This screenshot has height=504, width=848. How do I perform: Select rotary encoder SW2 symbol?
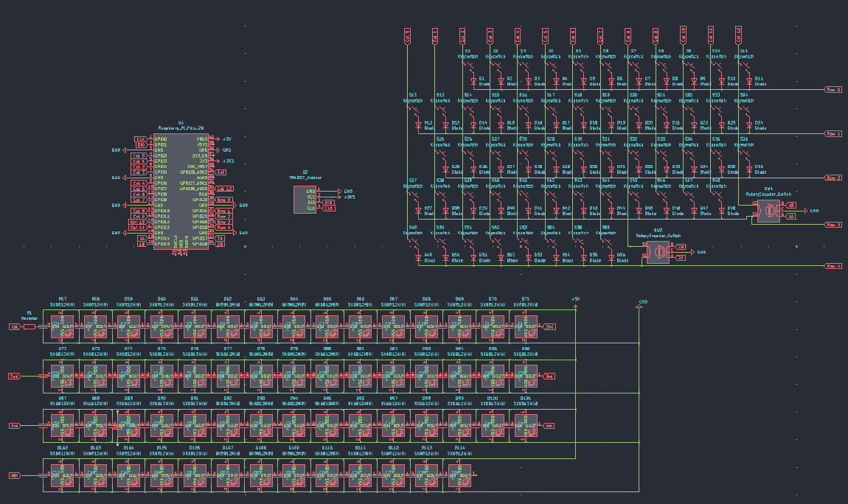[x=658, y=252]
